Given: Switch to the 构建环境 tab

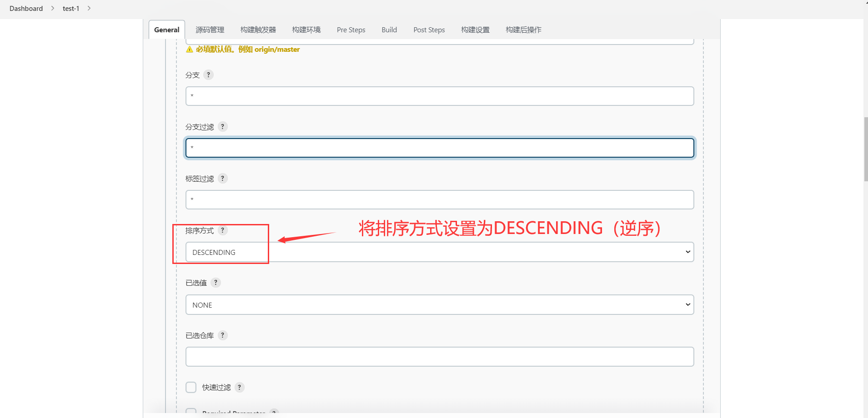Looking at the screenshot, I should tap(306, 30).
